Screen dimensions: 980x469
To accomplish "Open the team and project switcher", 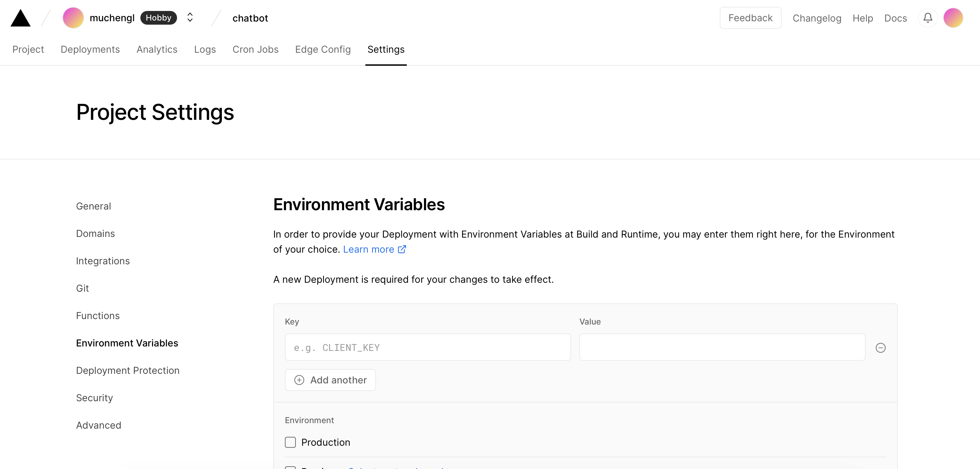I will (x=189, y=17).
